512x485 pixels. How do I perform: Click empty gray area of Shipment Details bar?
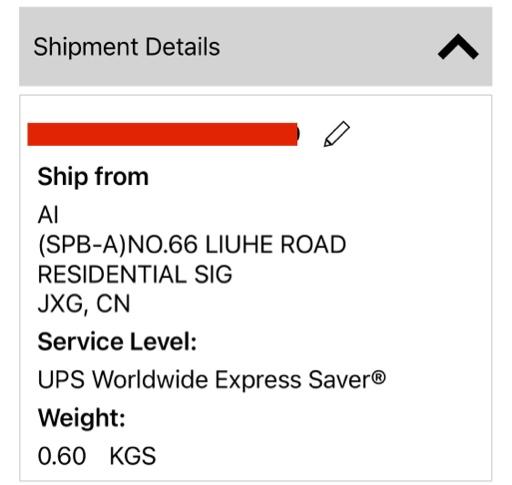(327, 47)
